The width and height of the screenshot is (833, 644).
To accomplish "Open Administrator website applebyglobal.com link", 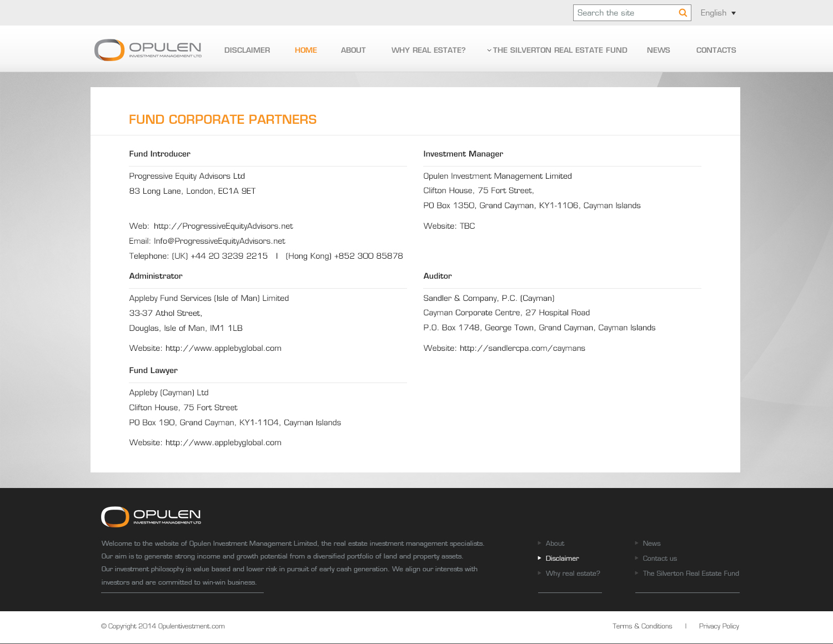I will [223, 348].
